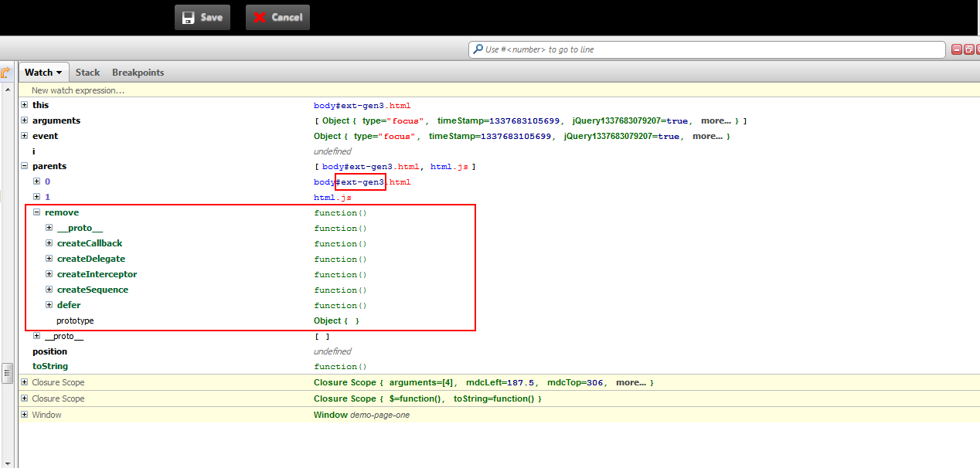This screenshot has height=468, width=980.
Task: Click the 'remove' property name
Action: [x=62, y=212]
